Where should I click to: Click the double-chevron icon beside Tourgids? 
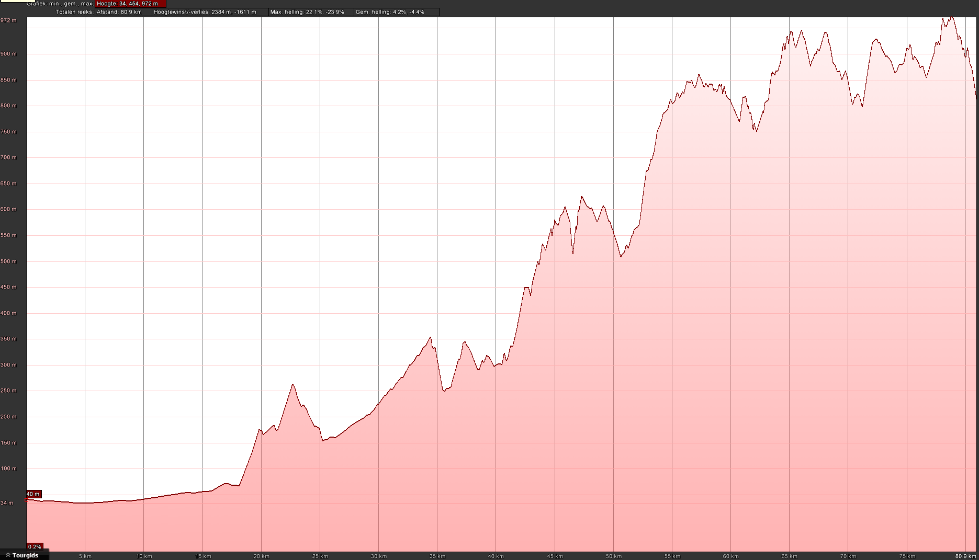tap(8, 555)
